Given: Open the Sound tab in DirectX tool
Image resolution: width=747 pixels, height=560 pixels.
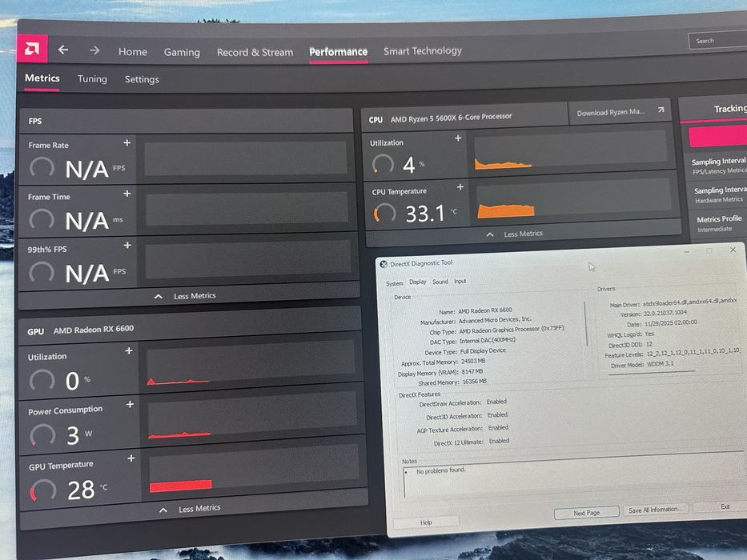Looking at the screenshot, I should coord(440,282).
